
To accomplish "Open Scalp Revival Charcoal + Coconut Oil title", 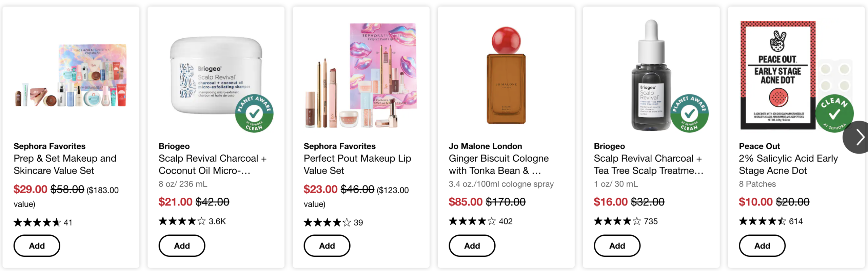I will point(212,164).
